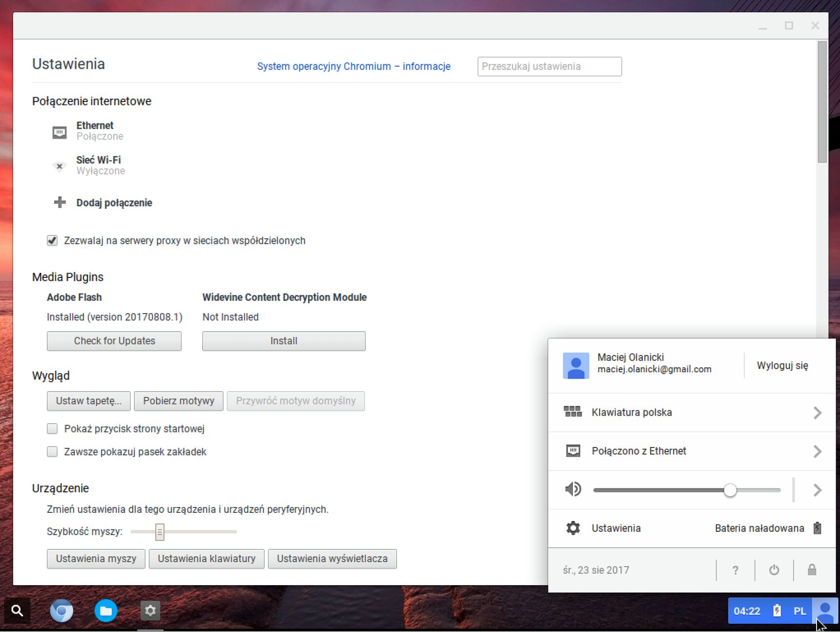Viewport: 840px width, 632px height.
Task: Open Ustawienia klawiatury button
Action: click(207, 559)
